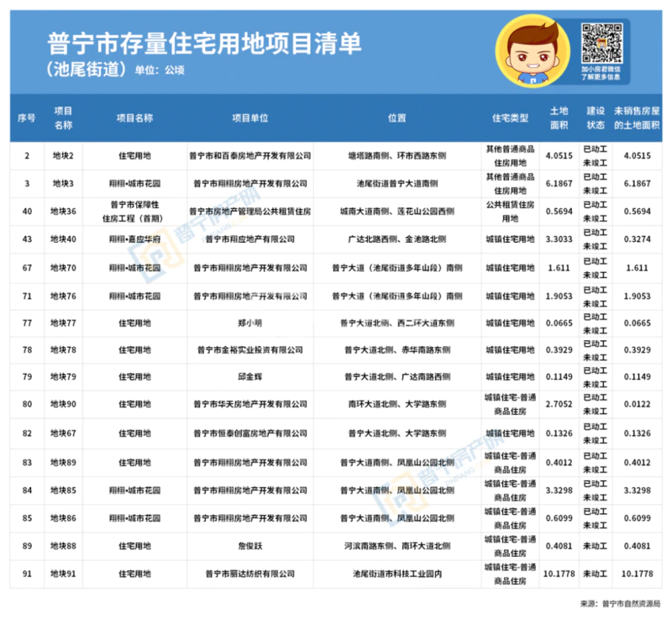Click the 公共租赁住房用地 housing type cell
The image size is (672, 619).
509,211
